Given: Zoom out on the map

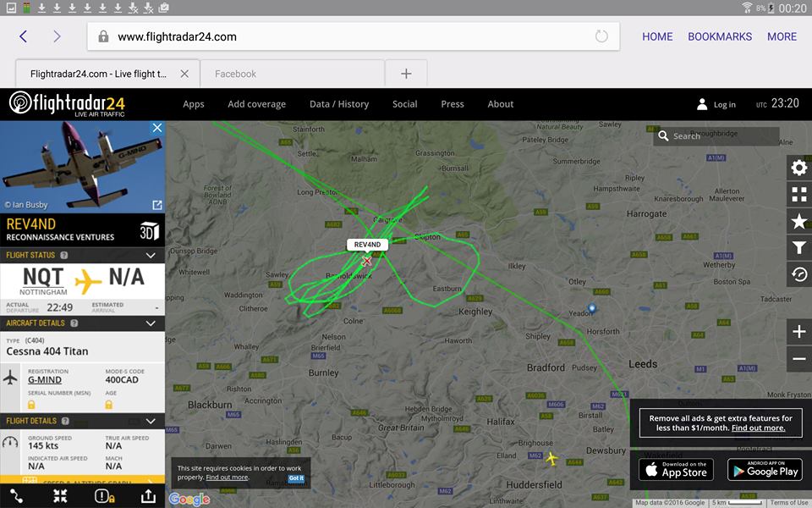Looking at the screenshot, I should coord(798,359).
